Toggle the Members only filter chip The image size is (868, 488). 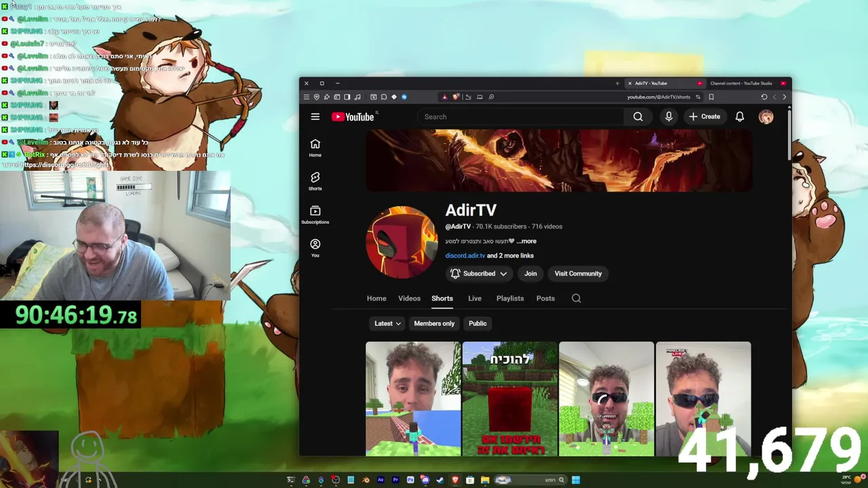(434, 323)
